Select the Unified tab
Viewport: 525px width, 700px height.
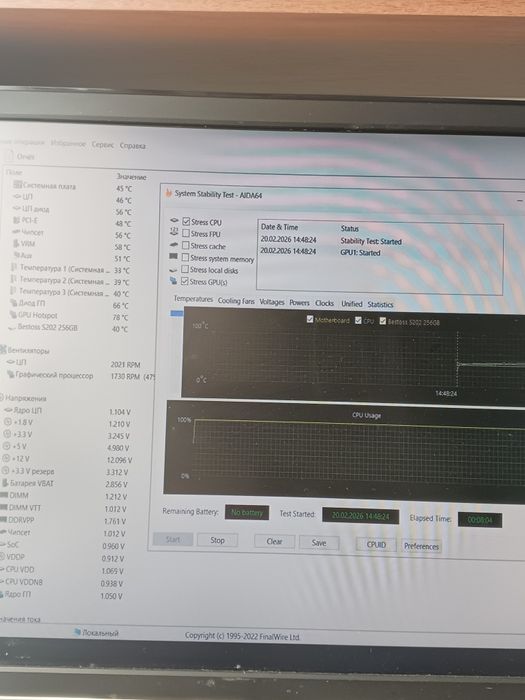click(x=352, y=304)
